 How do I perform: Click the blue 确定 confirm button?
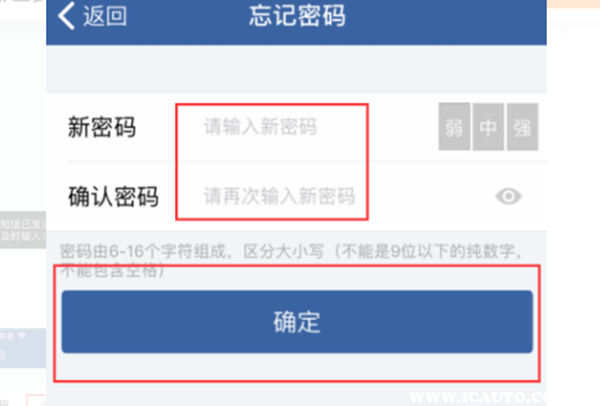297,321
